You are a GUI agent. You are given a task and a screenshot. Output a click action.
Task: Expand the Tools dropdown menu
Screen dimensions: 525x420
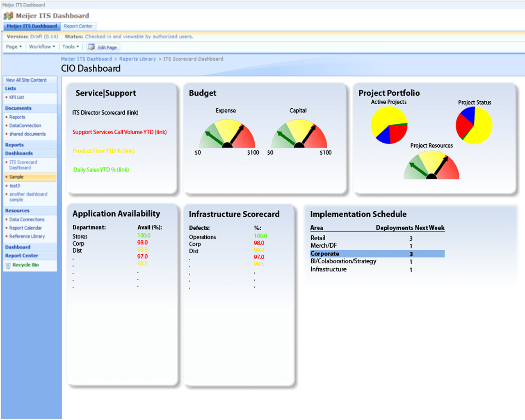pos(71,47)
